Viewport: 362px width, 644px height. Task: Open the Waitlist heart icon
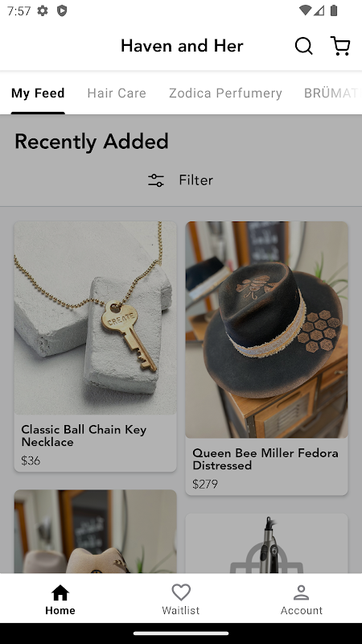181,592
